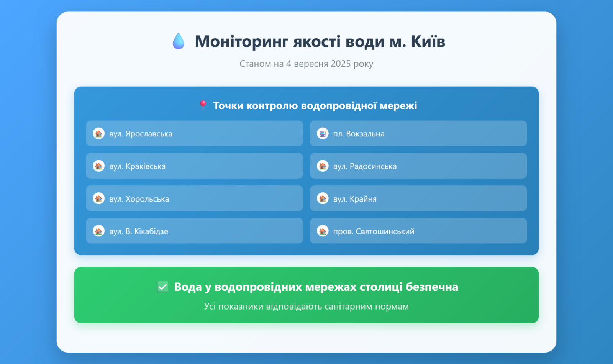This screenshot has height=364, width=613.
Task: Click the Точки контролю водопровідної мережі heading
Action: coord(315,105)
